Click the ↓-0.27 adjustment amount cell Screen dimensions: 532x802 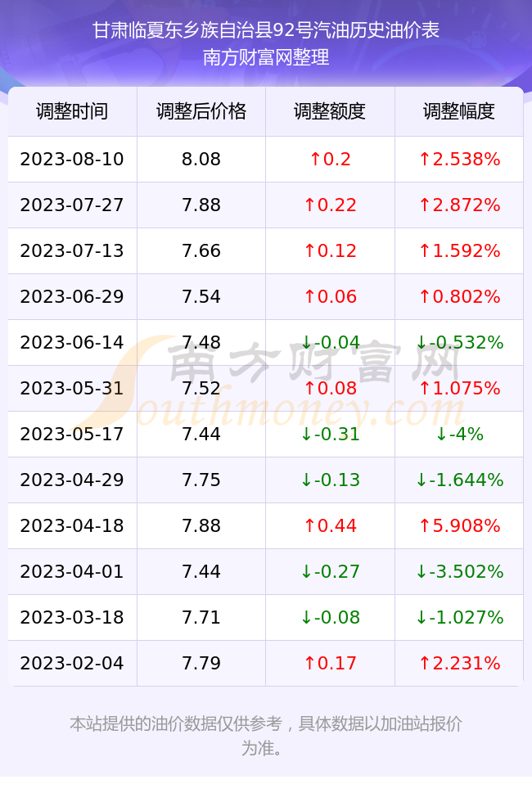[330, 571]
